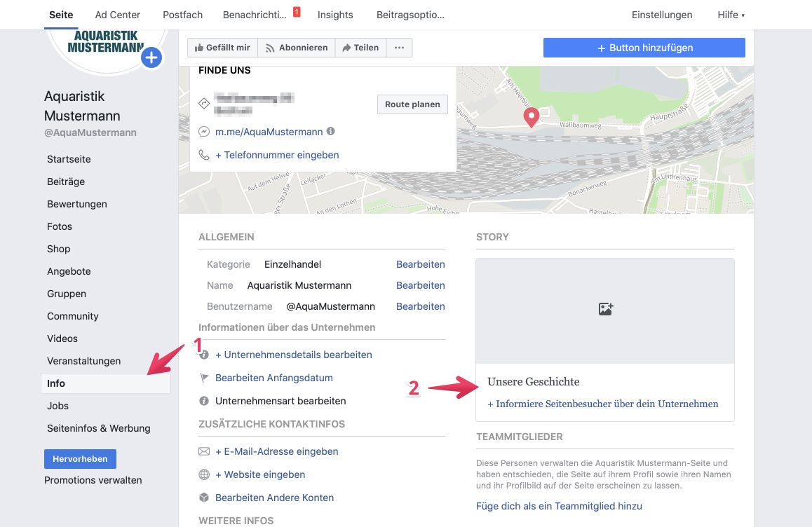Click the phone icon near Telefonnummer eingeben
The height and width of the screenshot is (527, 812).
[x=204, y=154]
